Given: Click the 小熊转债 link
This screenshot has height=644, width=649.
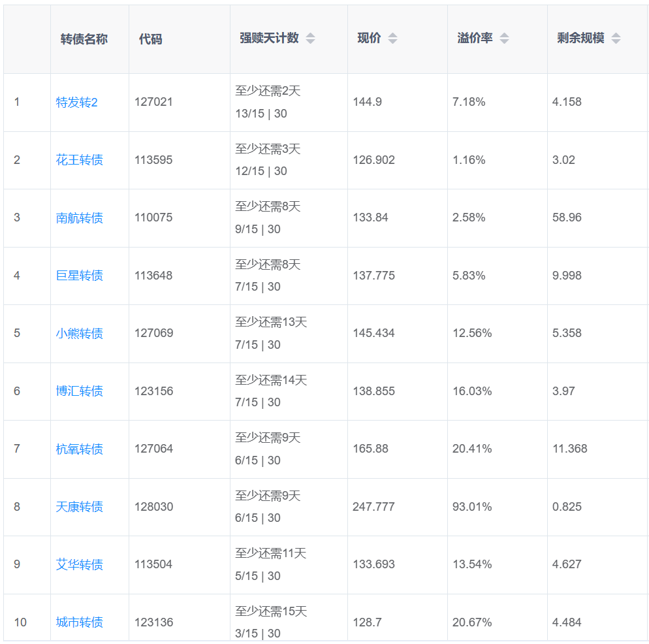Looking at the screenshot, I should click(79, 334).
